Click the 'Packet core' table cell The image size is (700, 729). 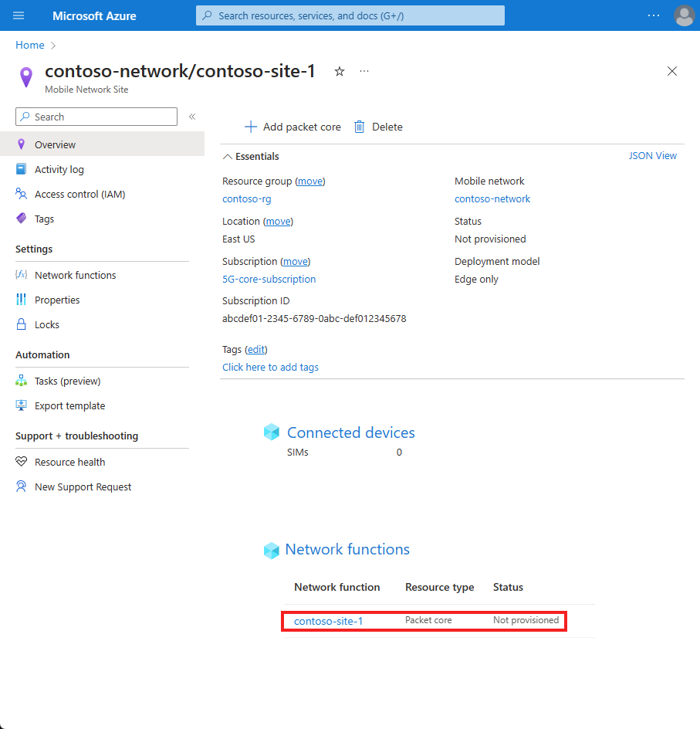coord(428,620)
